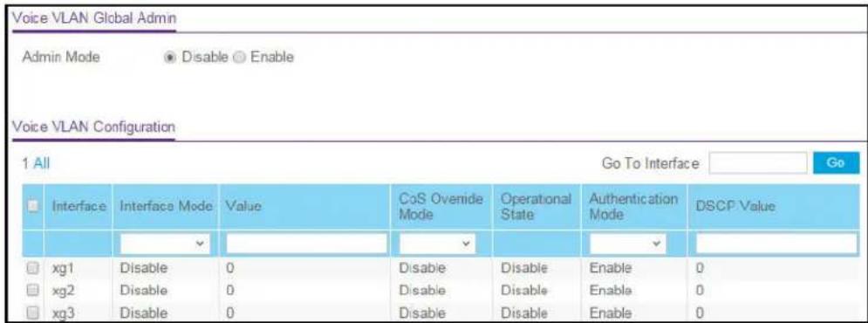
Task: Open the CoS Override Mode dropdown
Action: coord(437,244)
